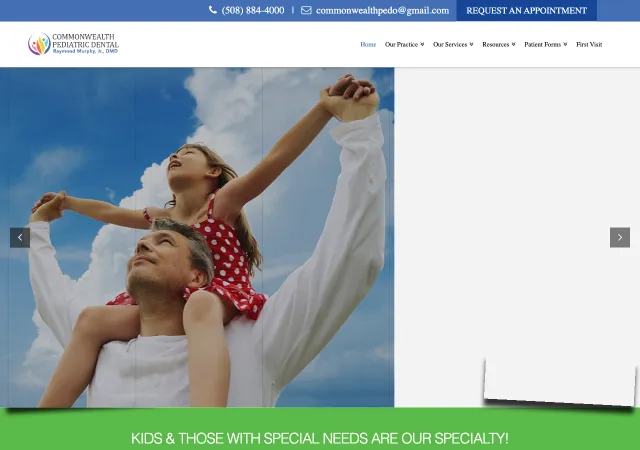Screen dimensions: 640x450
Task: Open Our Services menu
Action: [450, 45]
